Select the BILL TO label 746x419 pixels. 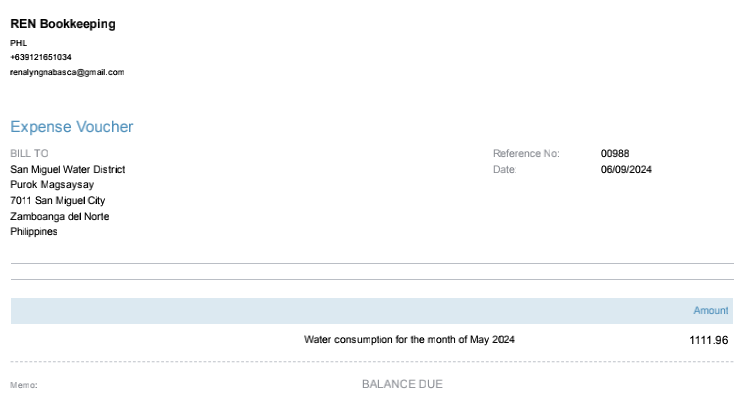pos(29,154)
